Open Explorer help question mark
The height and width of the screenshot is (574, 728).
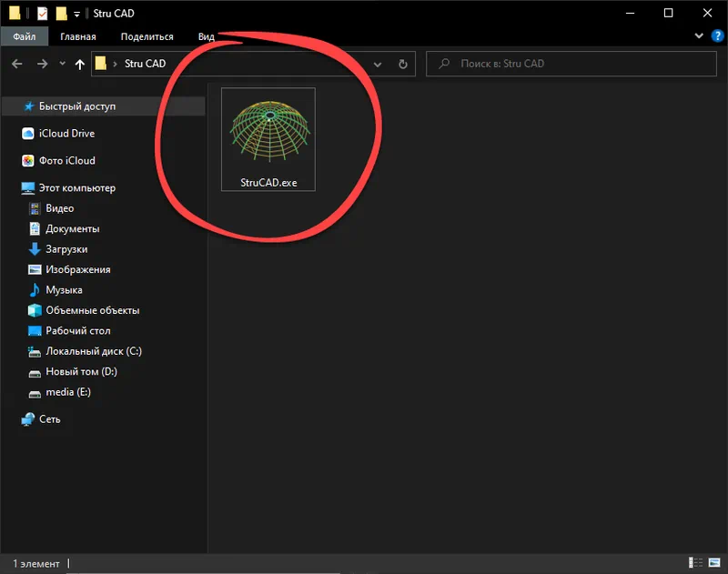[717, 35]
